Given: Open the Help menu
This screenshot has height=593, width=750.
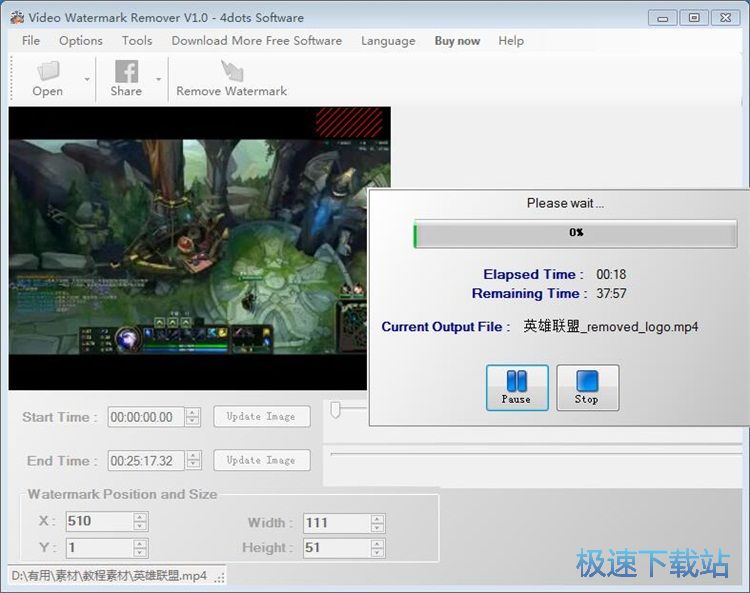Looking at the screenshot, I should point(511,41).
